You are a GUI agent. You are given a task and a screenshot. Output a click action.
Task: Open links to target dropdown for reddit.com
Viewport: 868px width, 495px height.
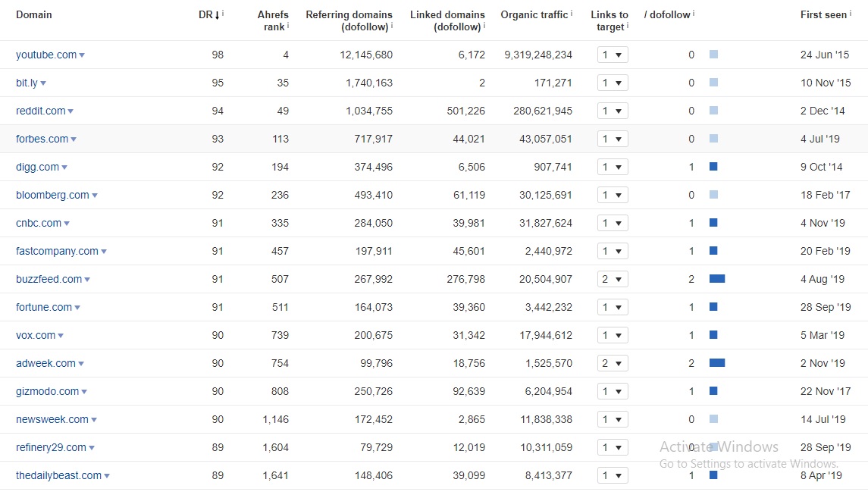pos(613,111)
